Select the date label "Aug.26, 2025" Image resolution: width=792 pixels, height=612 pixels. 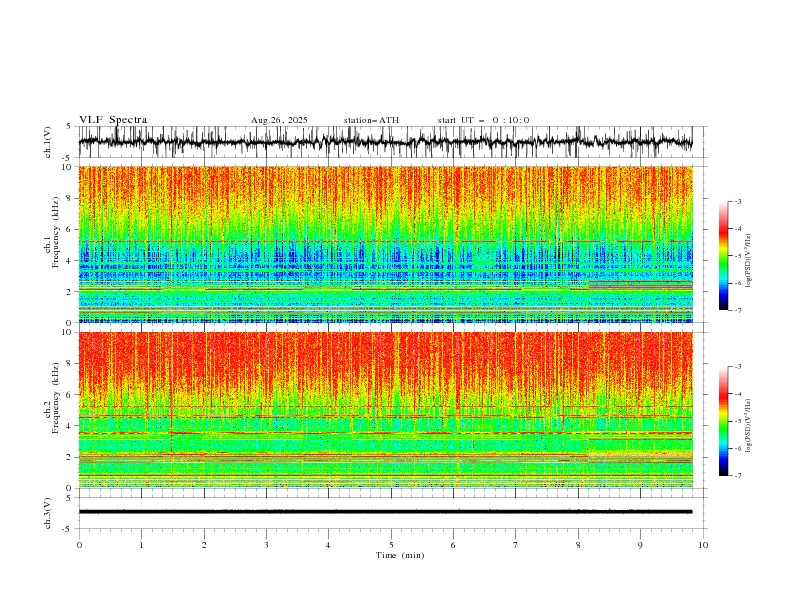279,120
